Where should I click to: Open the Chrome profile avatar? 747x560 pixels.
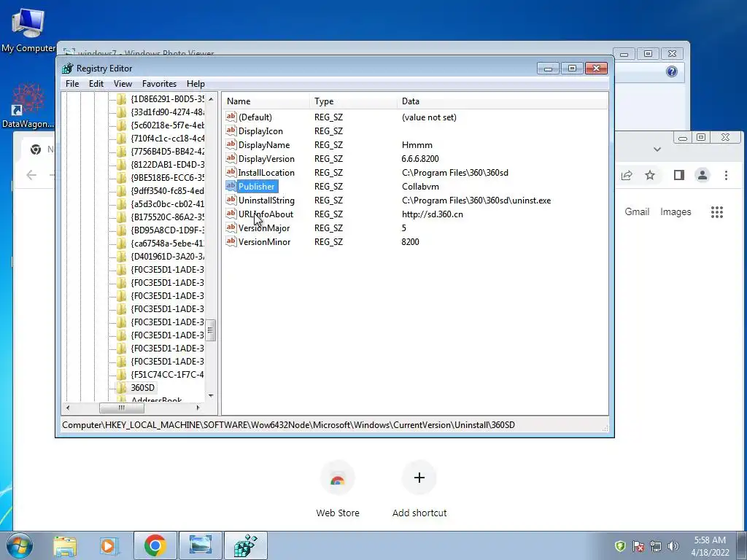coord(703,175)
